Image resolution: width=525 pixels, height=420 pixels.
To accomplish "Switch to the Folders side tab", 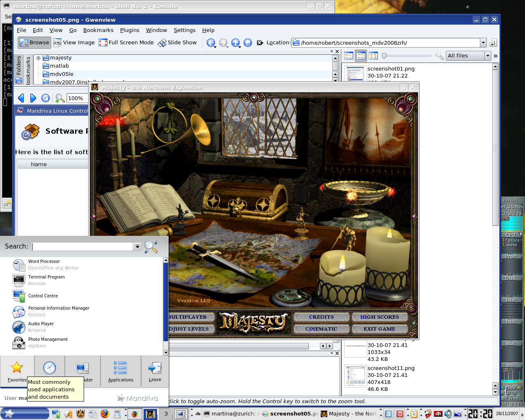I will (x=19, y=70).
